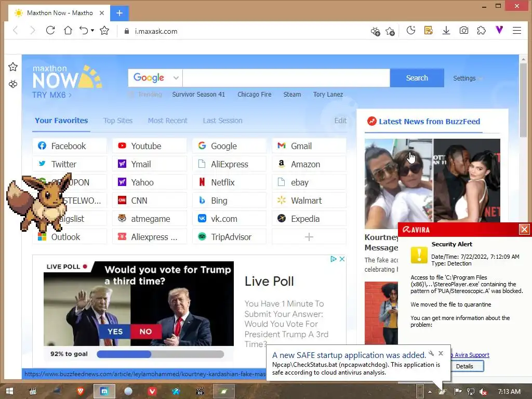
Task: Open the Expedia favorite tile
Action: [x=309, y=219]
